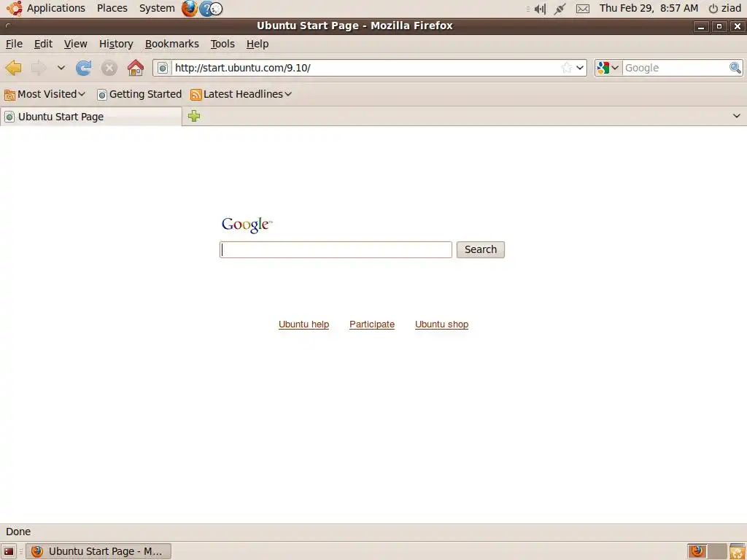
Task: Open a new tab with green plus
Action: point(194,116)
